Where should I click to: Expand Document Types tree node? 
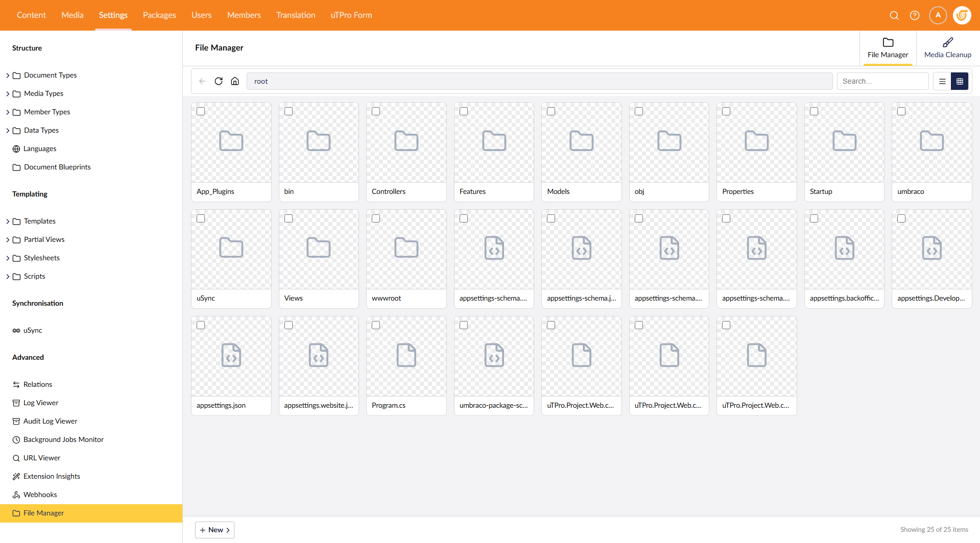(x=8, y=76)
